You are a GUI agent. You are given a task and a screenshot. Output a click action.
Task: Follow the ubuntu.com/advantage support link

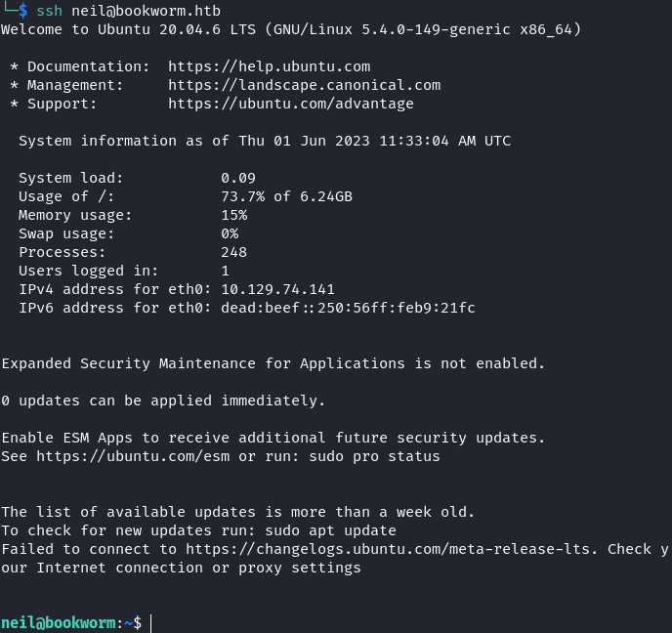(x=291, y=104)
